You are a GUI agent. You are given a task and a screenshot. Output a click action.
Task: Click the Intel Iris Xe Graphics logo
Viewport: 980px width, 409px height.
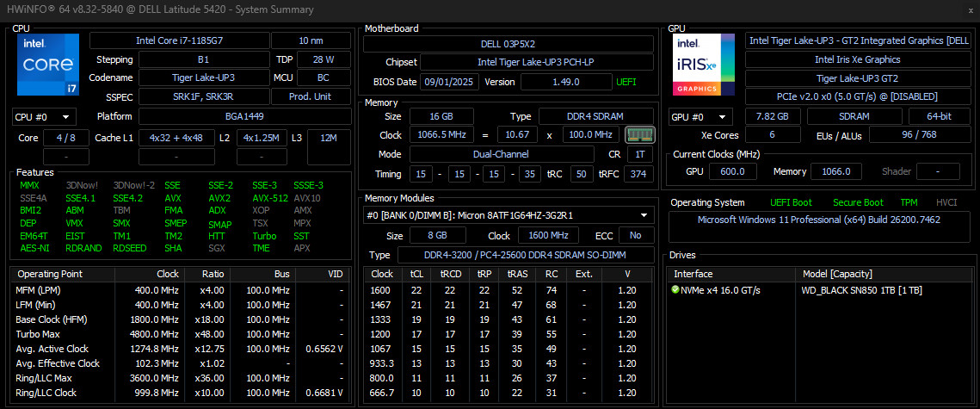[x=704, y=65]
